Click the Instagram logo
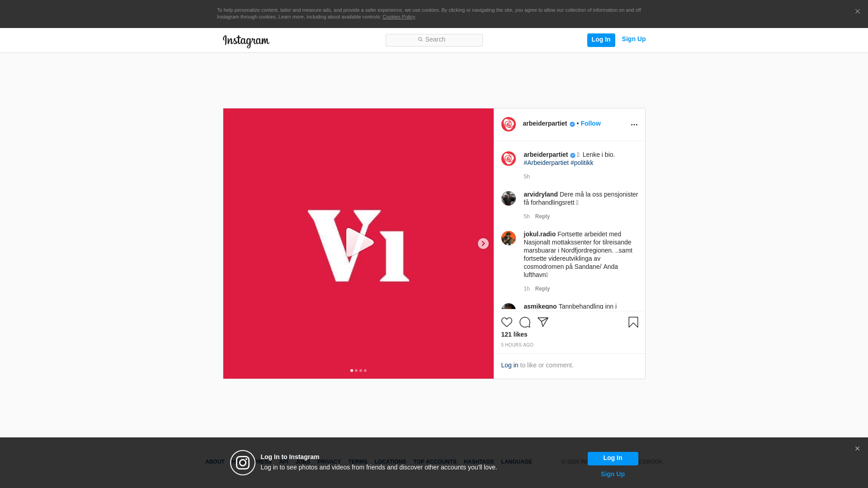This screenshot has height=488, width=868. (246, 41)
